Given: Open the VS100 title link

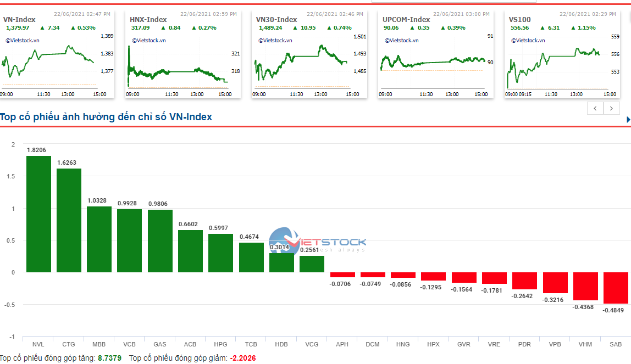Looking at the screenshot, I should tap(520, 19).
